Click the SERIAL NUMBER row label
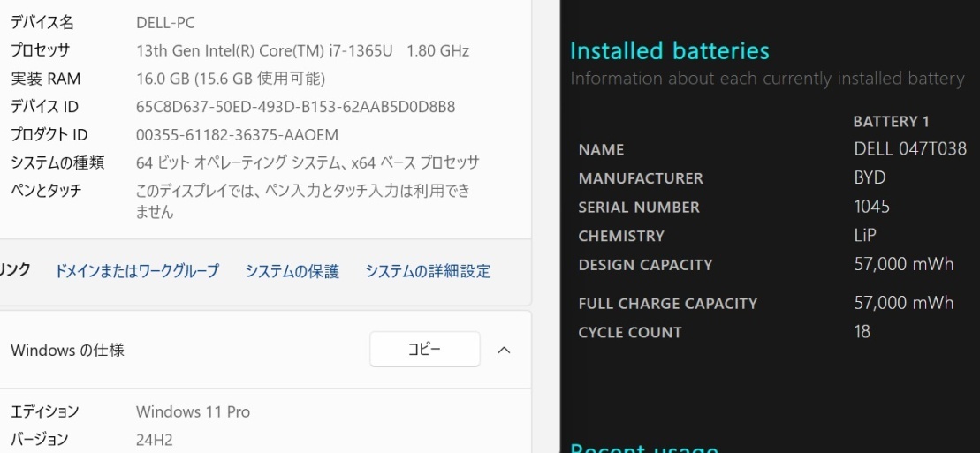This screenshot has height=453, width=980. [639, 208]
